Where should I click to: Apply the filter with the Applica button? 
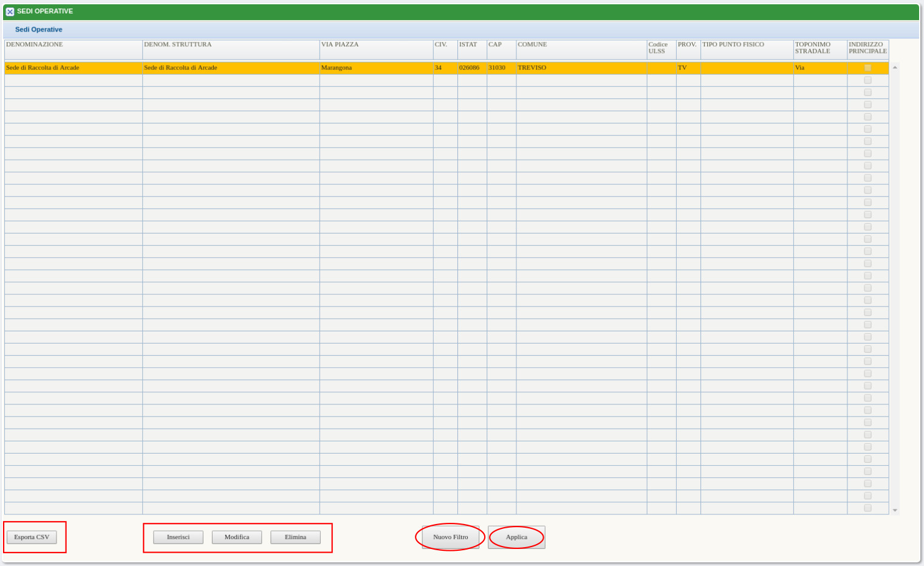(x=516, y=537)
